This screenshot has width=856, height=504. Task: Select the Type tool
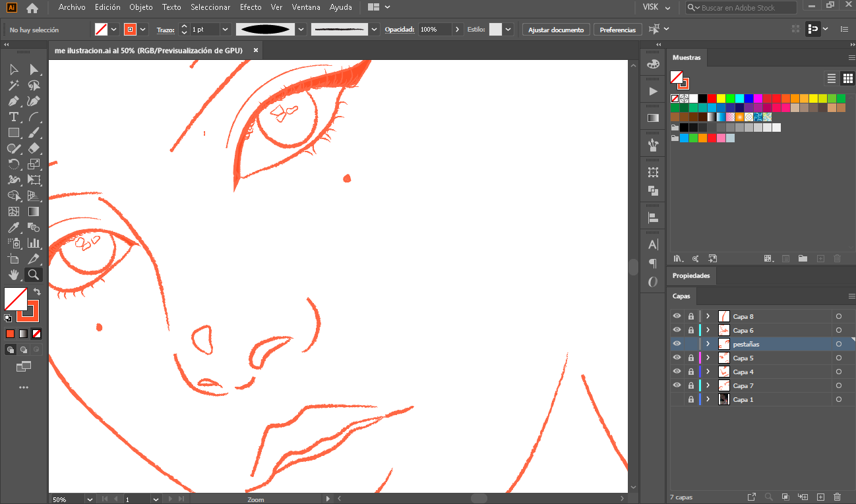tap(14, 117)
